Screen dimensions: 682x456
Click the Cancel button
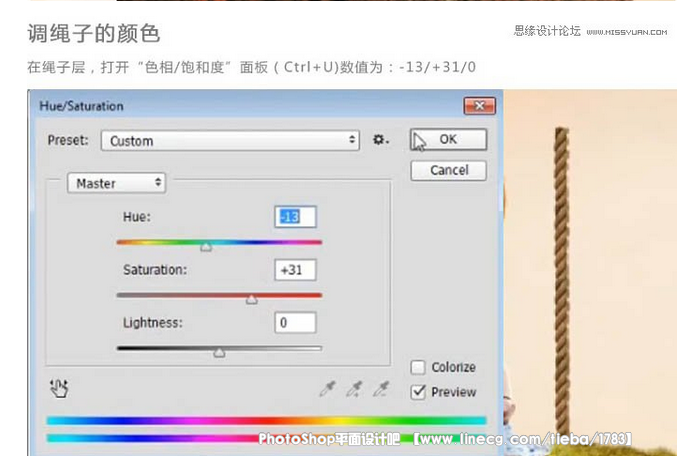[x=448, y=170]
